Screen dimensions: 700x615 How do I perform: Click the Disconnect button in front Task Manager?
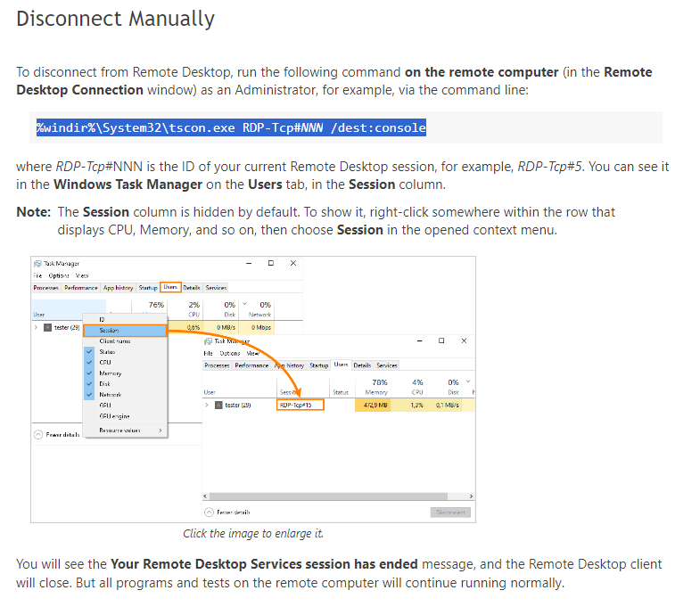(x=450, y=512)
